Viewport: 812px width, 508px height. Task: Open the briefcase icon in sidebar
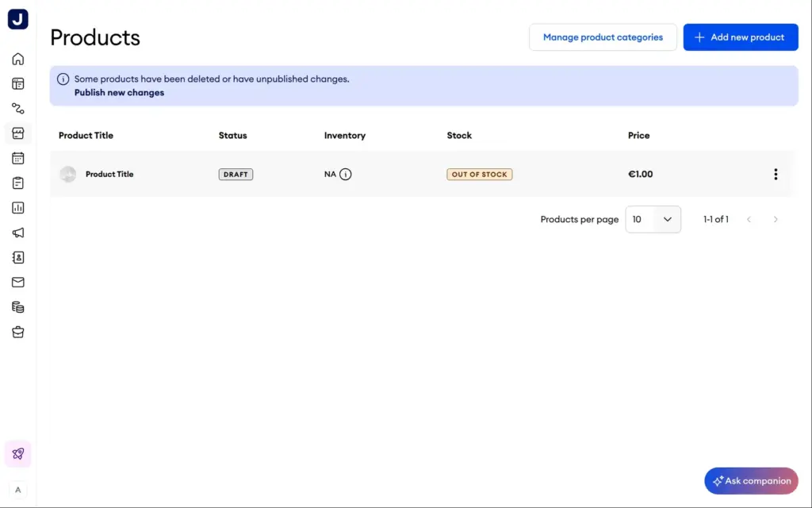[x=18, y=333]
